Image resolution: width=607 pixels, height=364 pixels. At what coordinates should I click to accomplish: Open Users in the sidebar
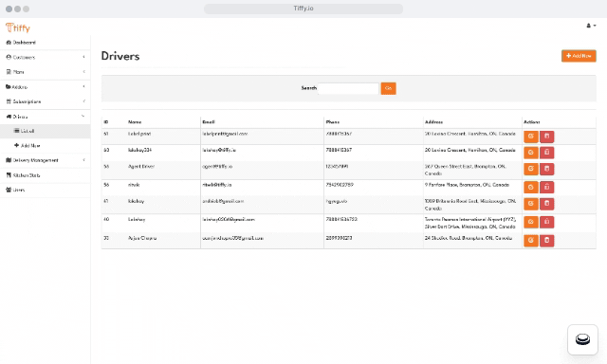pos(45,190)
